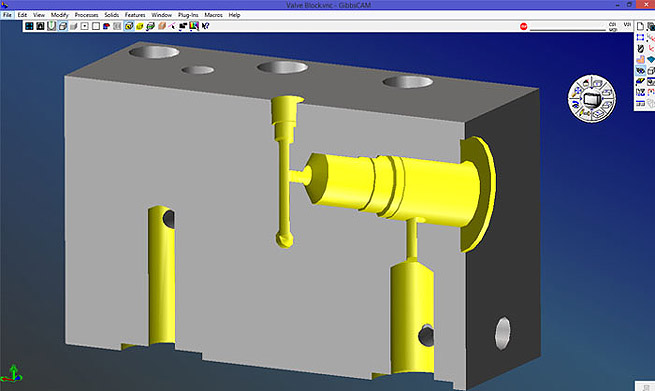This screenshot has width=655, height=391.
Task: Click the magnet snap icon in toolbar
Action: point(51,26)
